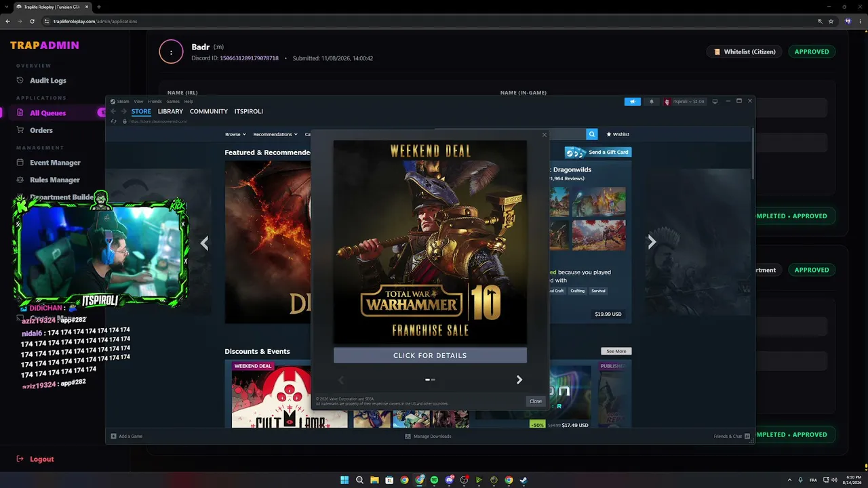Open the Friends menu in Steam
The image size is (868, 488).
155,102
